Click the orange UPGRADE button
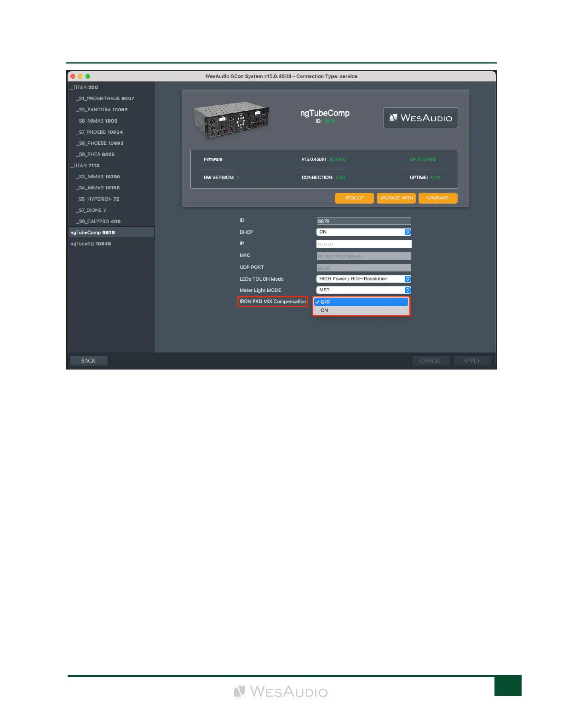Image resolution: width=563 pixels, height=728 pixels. tap(437, 198)
